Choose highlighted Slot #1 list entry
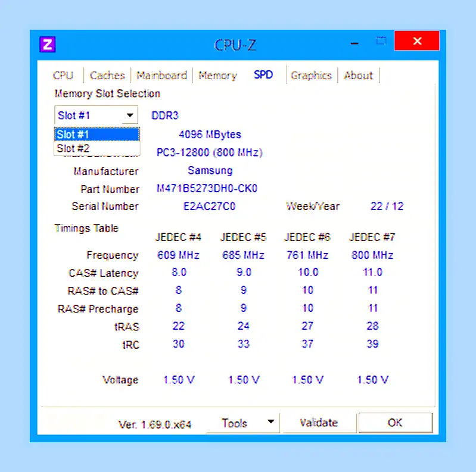 97,134
